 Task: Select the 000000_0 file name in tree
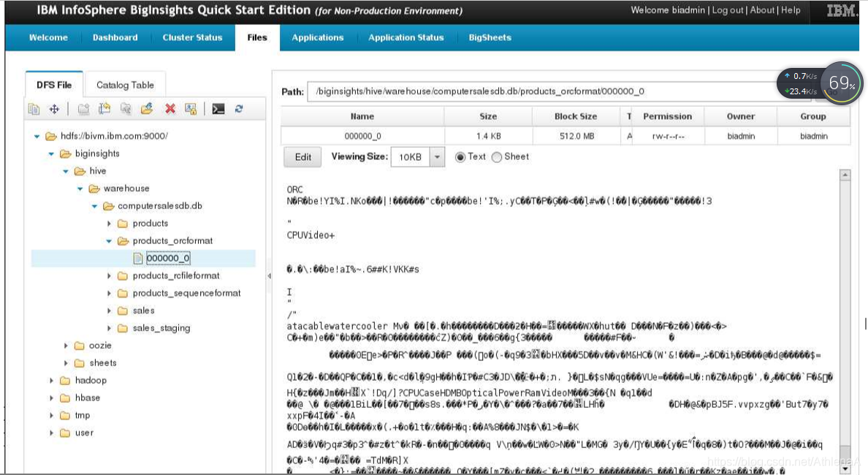[168, 258]
